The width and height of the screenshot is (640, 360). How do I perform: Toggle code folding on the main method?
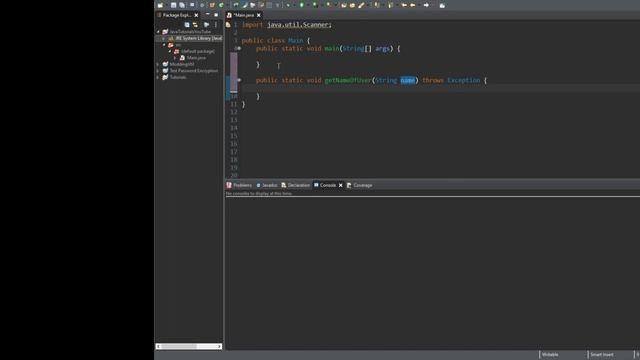pyautogui.click(x=239, y=49)
